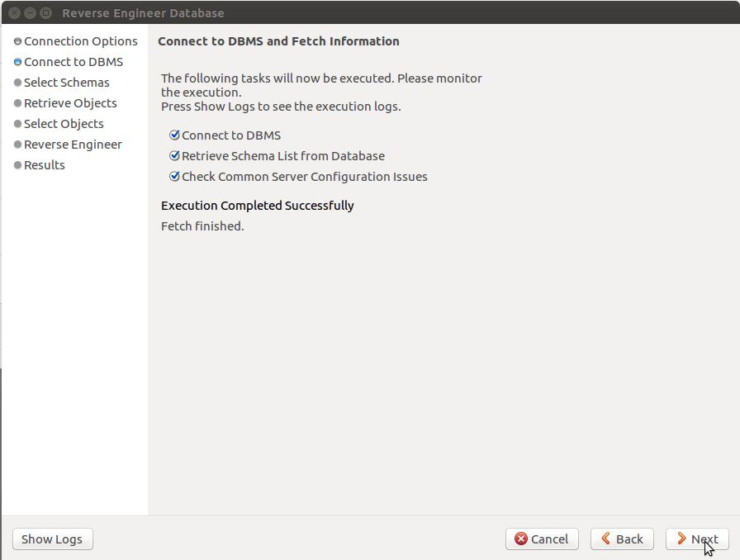The width and height of the screenshot is (740, 560).
Task: Maximize the Reverse Engineer Database window
Action: coord(45,13)
